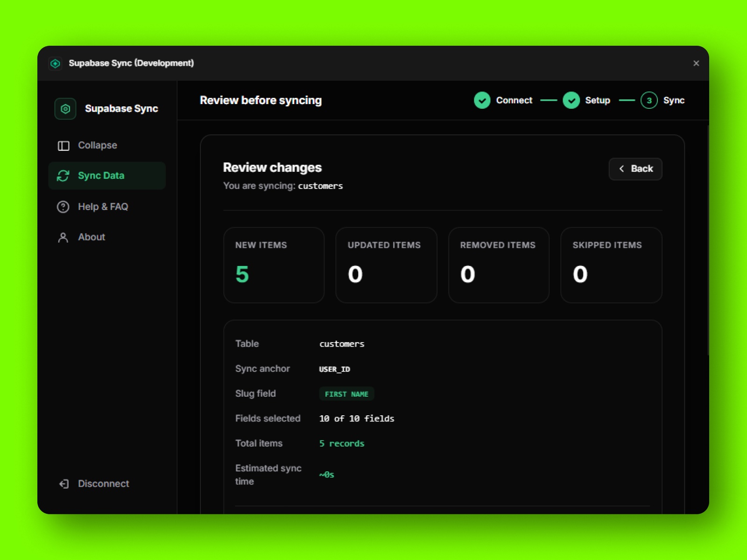
Task: Click the 5 records total items value
Action: (341, 443)
